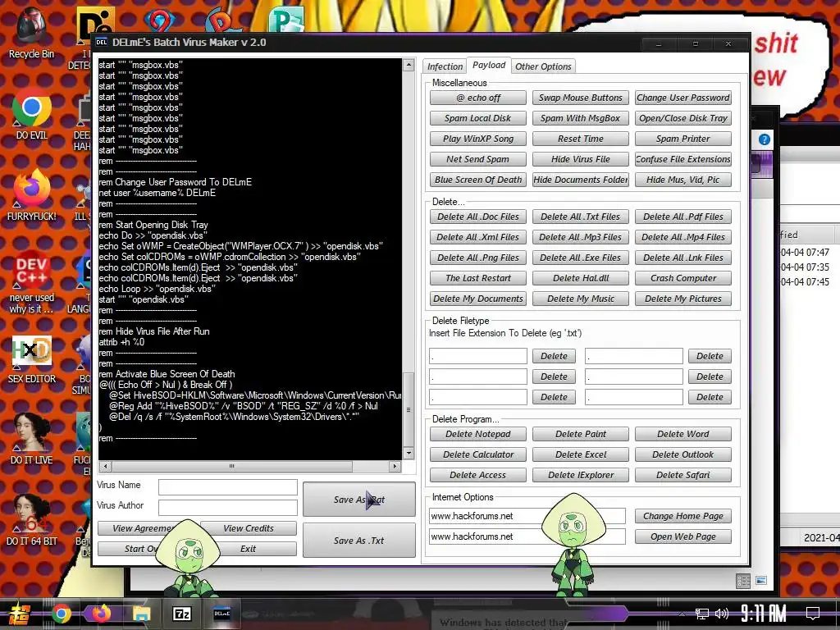This screenshot has height=630, width=840.
Task: Open View Credits
Action: click(248, 528)
